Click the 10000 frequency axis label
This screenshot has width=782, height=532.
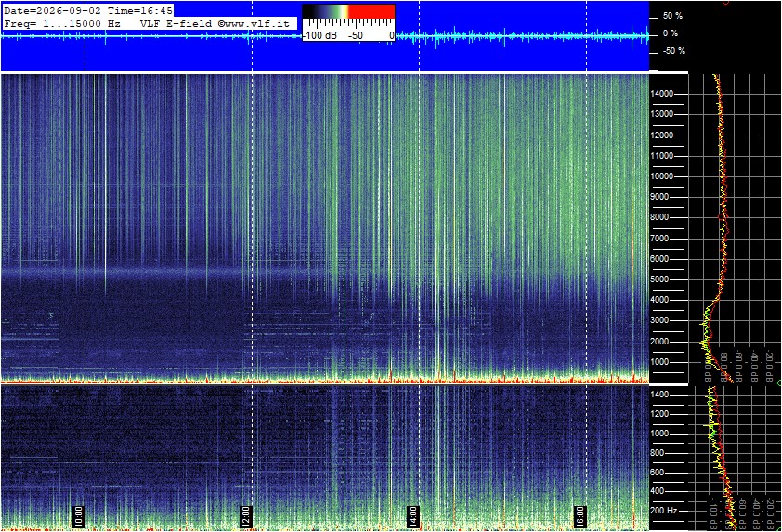[x=661, y=176]
